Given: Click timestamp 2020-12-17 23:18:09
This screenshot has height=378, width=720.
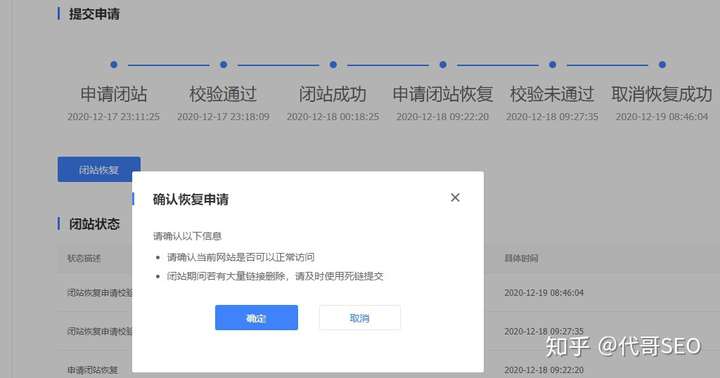Looking at the screenshot, I should tap(223, 117).
